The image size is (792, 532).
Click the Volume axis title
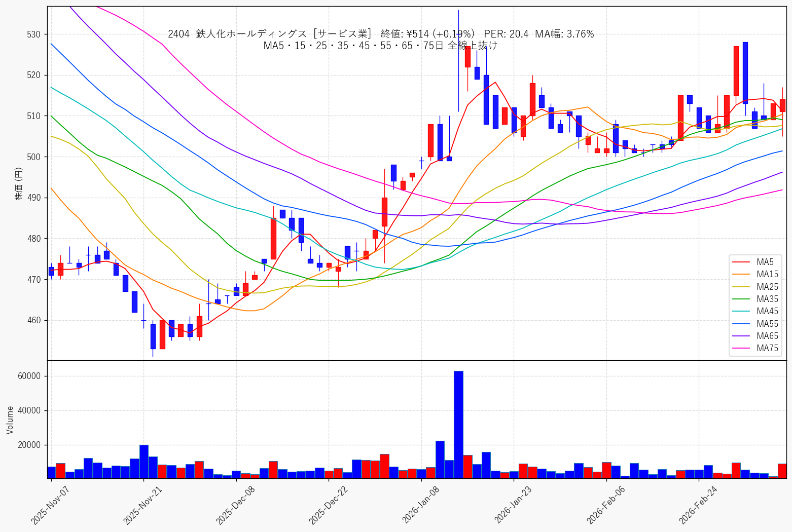click(x=10, y=420)
